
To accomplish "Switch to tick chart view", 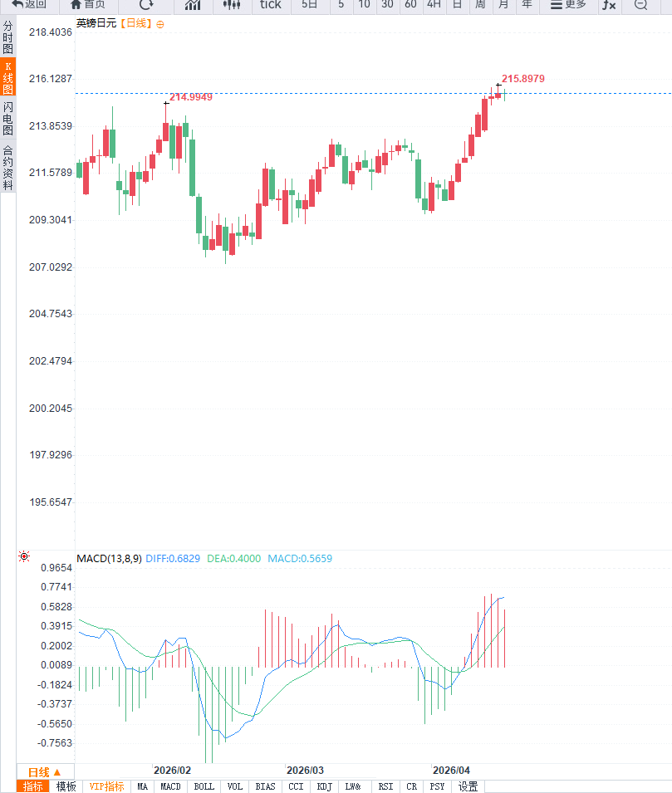I will coord(270,4).
